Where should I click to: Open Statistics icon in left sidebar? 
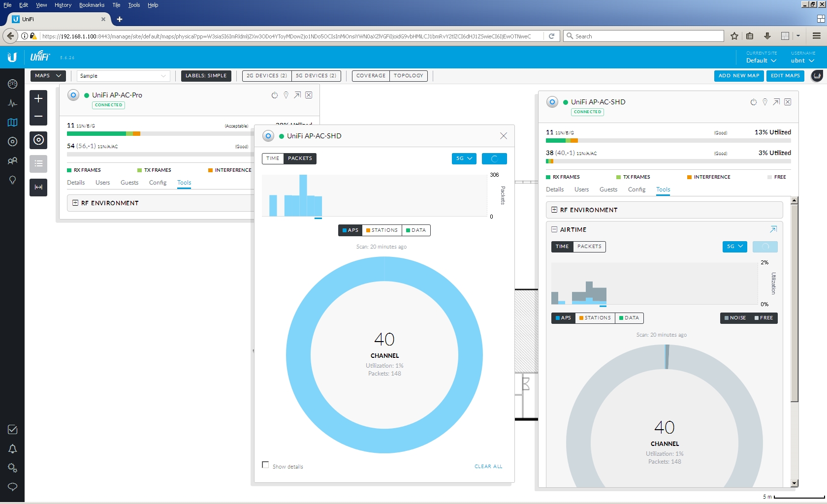tap(13, 103)
